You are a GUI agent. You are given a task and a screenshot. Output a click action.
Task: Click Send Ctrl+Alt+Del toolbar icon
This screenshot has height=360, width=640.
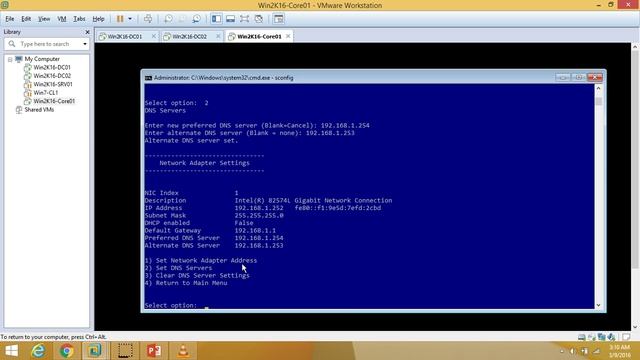(148, 19)
